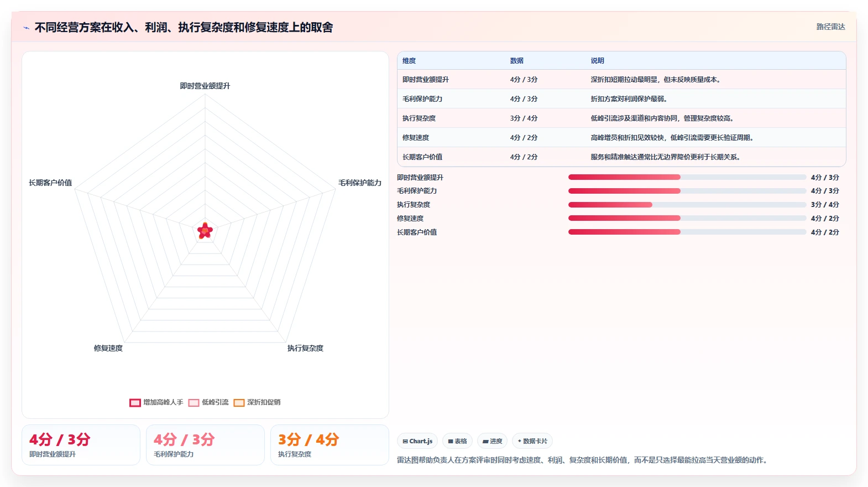The height and width of the screenshot is (487, 868).
Task: Click the 3分 / 4分 cell in the table
Action: click(x=524, y=118)
